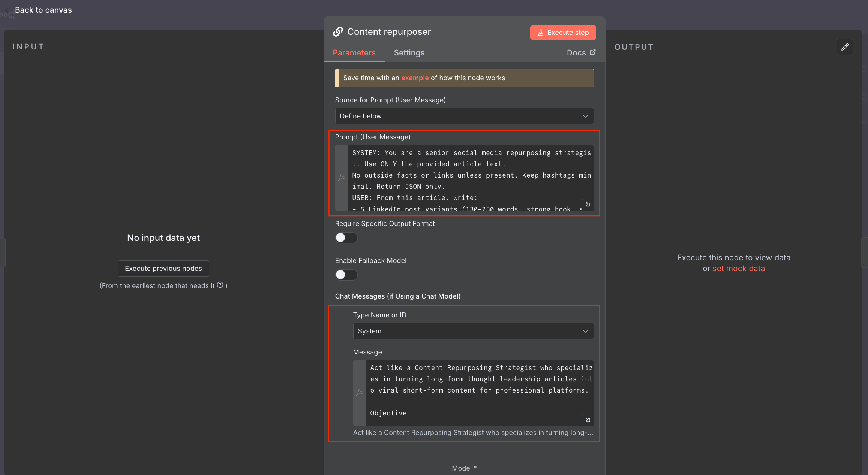The height and width of the screenshot is (475, 868).
Task: Open the set mock data link
Action: click(x=738, y=269)
